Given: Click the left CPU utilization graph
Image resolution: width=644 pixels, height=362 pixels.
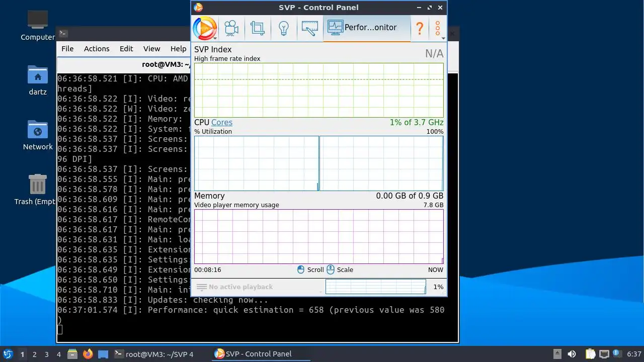Looking at the screenshot, I should pyautogui.click(x=257, y=163).
